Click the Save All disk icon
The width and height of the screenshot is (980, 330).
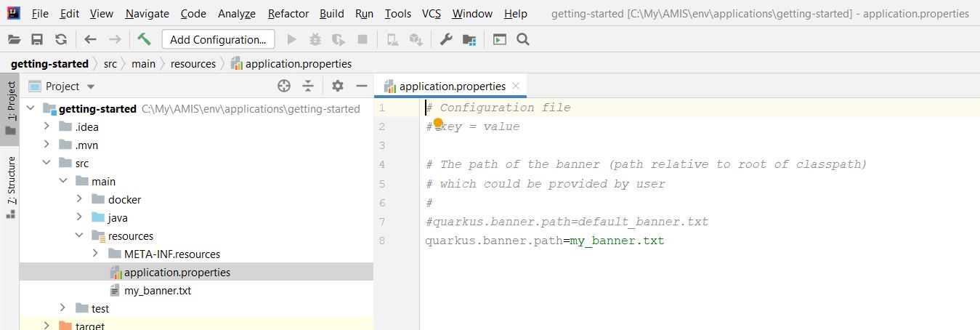point(37,39)
